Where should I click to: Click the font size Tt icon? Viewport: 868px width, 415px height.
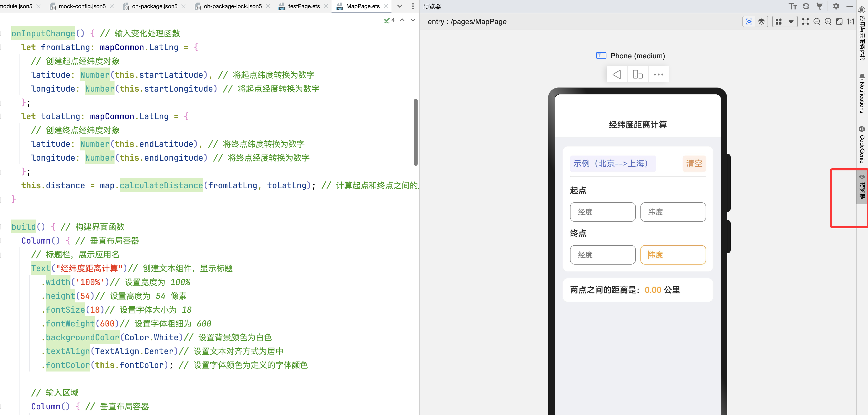tap(792, 6)
